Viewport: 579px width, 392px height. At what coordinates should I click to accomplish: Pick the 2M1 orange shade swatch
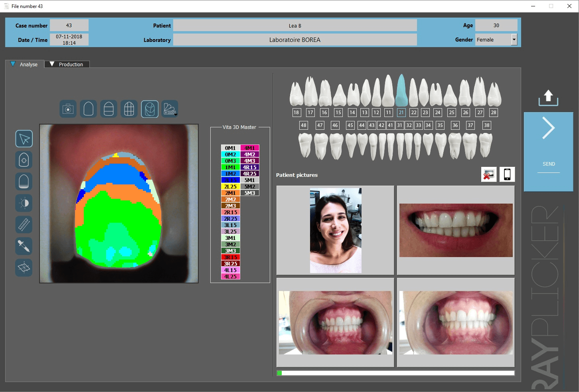pyautogui.click(x=230, y=193)
